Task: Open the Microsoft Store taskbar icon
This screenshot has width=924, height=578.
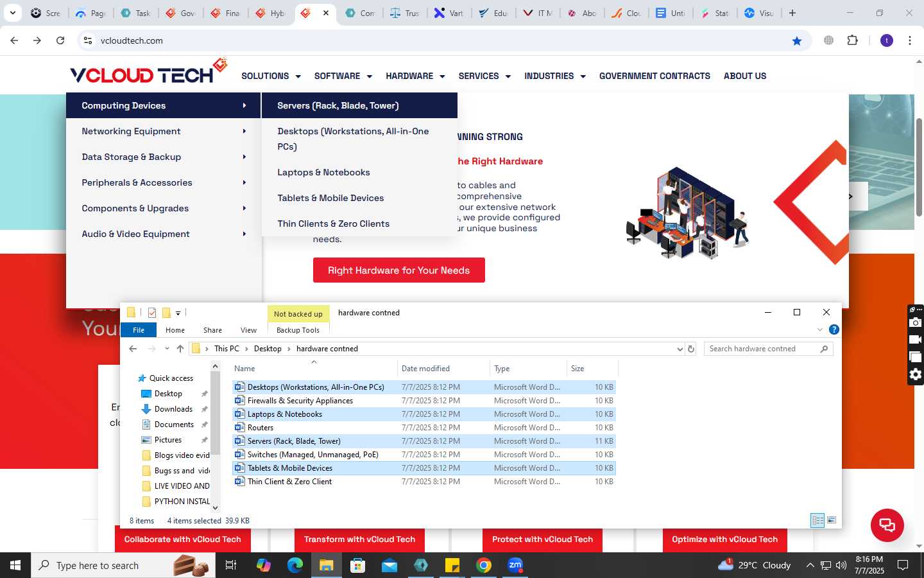Action: 358,565
